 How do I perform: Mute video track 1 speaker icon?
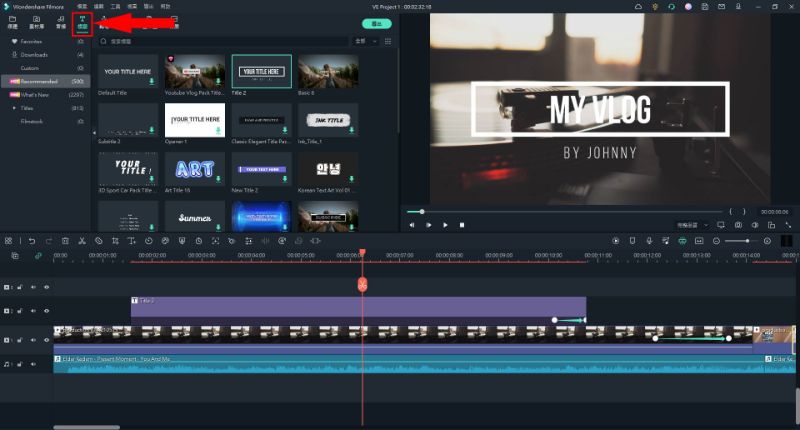33,340
